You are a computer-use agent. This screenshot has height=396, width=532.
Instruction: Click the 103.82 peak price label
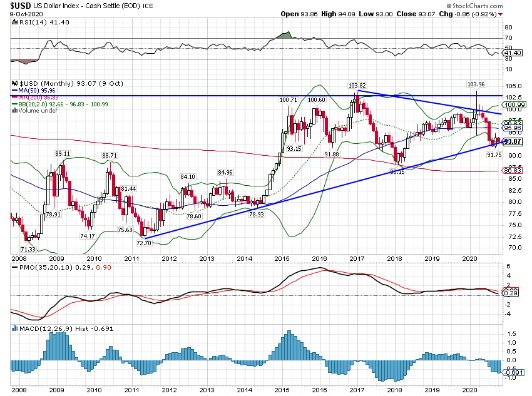[357, 86]
